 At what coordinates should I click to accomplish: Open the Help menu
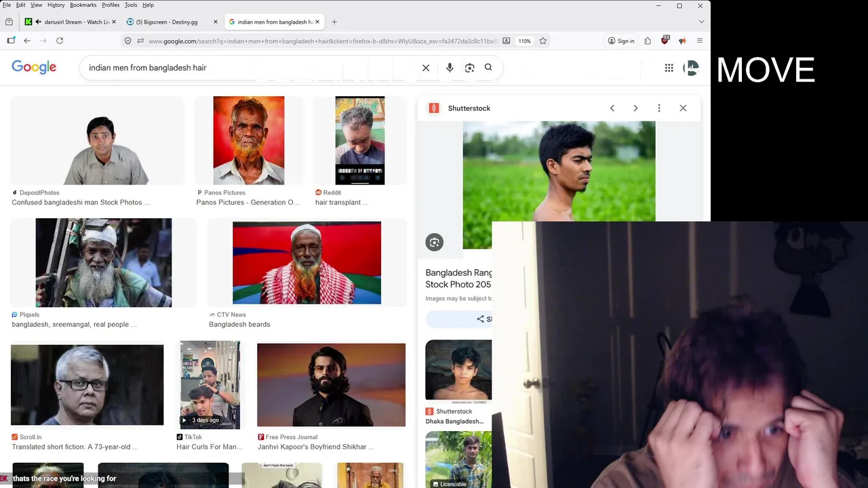pos(148,5)
